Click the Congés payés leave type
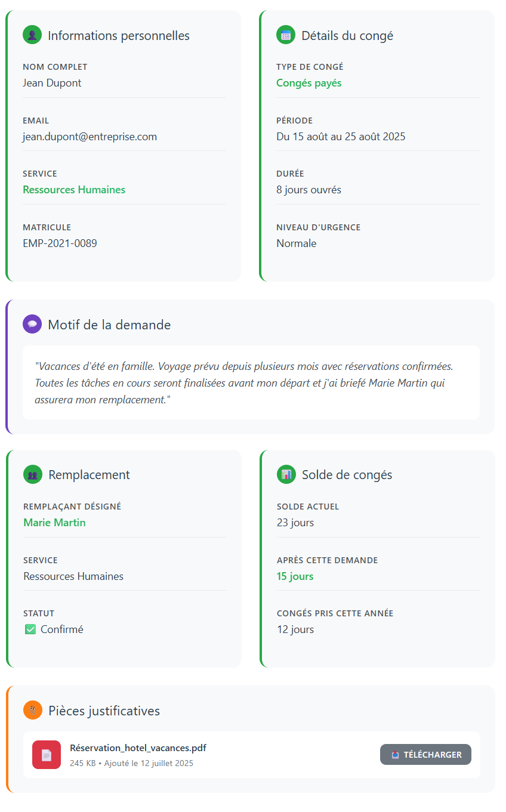 [x=309, y=83]
